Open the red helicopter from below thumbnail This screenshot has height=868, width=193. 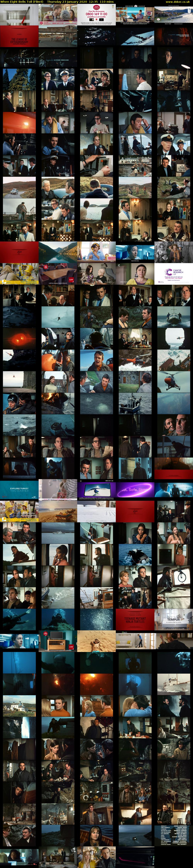tap(174, 381)
